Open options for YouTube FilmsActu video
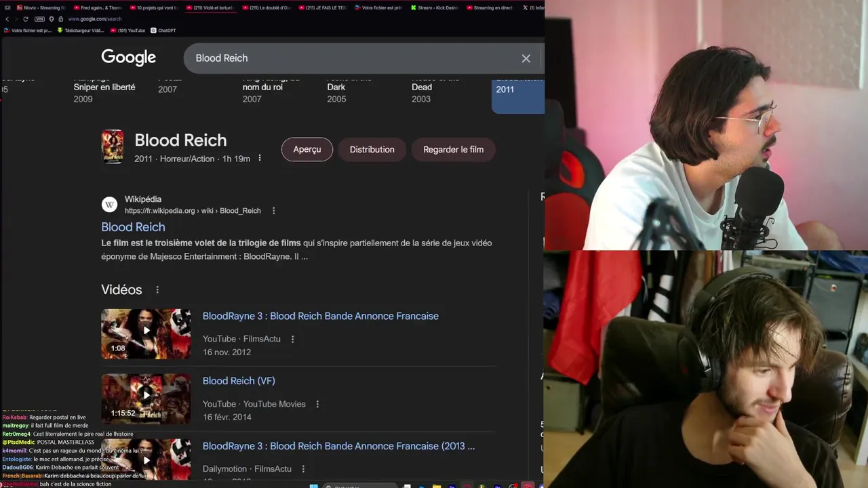The image size is (868, 488). pyautogui.click(x=292, y=339)
